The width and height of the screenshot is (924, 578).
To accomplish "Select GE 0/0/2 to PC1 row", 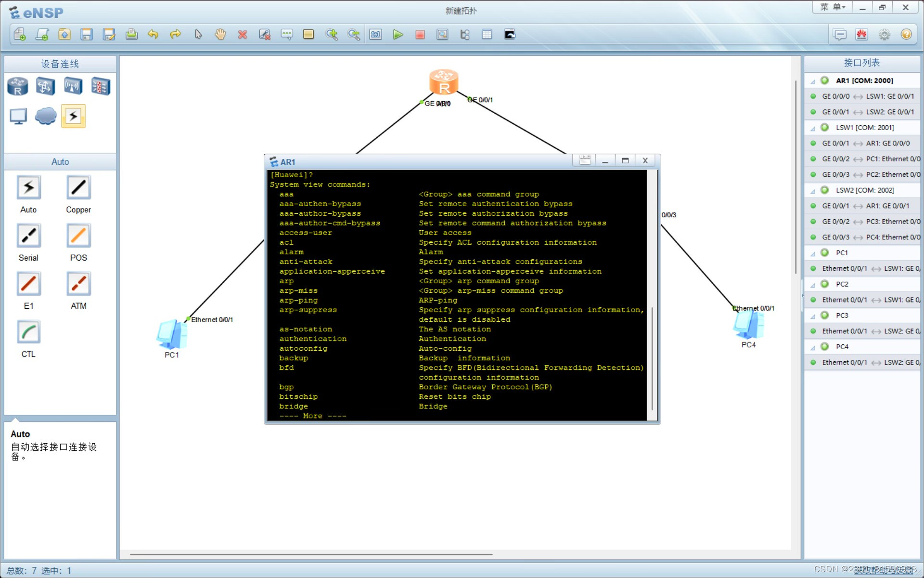I will [x=862, y=159].
